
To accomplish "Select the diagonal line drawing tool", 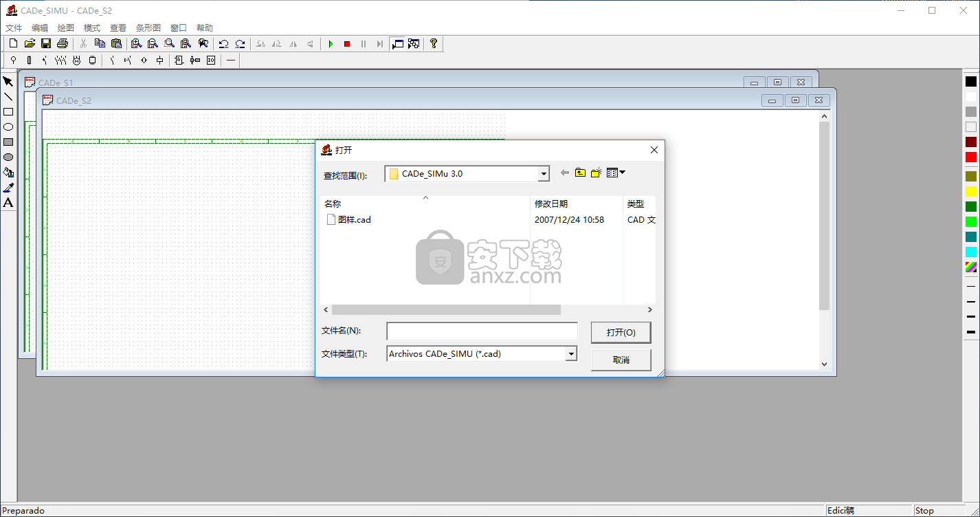I will tap(8, 96).
